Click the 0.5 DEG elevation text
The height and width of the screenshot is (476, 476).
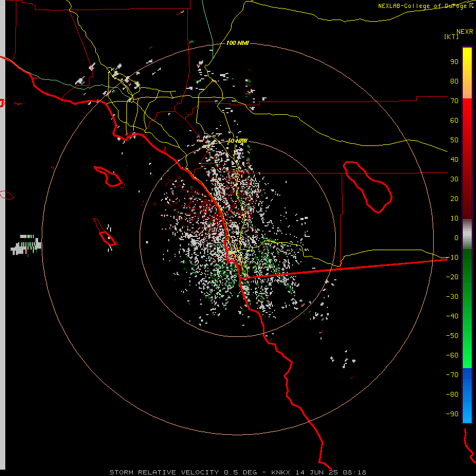click(x=240, y=472)
